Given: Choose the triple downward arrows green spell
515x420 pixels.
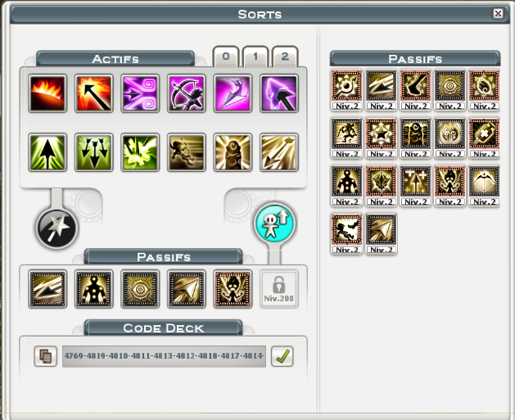Looking at the screenshot, I should pyautogui.click(x=94, y=152).
